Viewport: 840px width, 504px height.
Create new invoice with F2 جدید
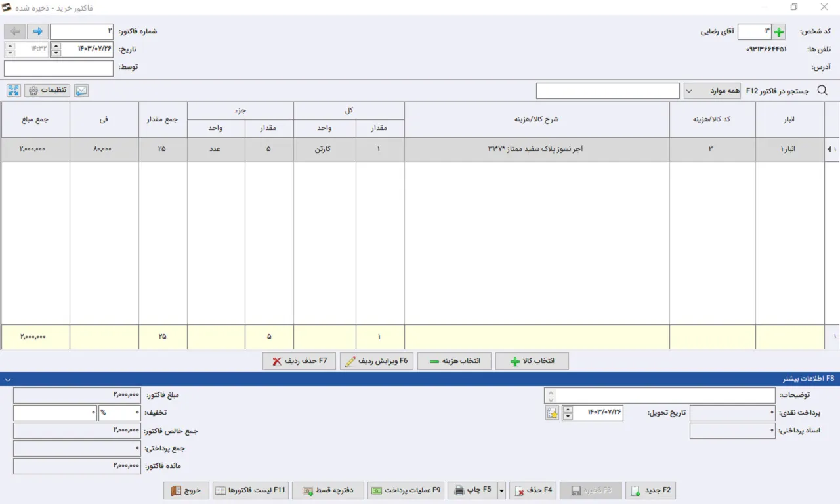click(650, 490)
